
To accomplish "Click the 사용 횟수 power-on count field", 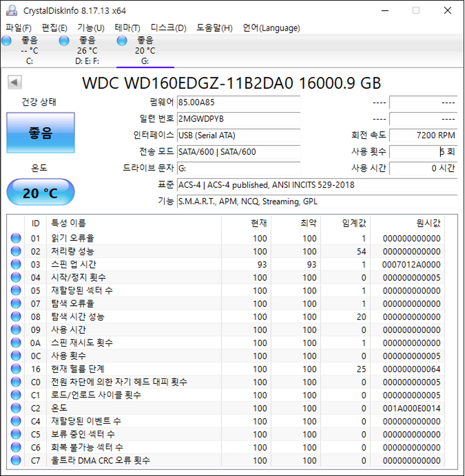I will (423, 152).
